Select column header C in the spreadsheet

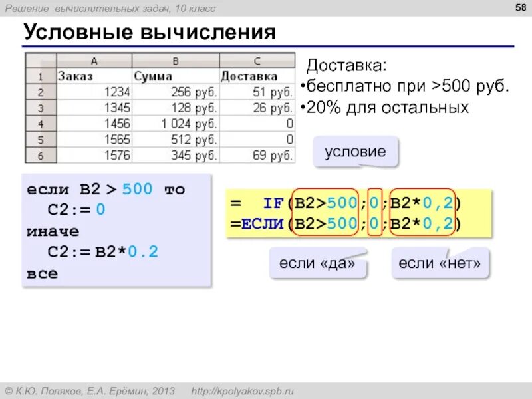click(x=258, y=59)
